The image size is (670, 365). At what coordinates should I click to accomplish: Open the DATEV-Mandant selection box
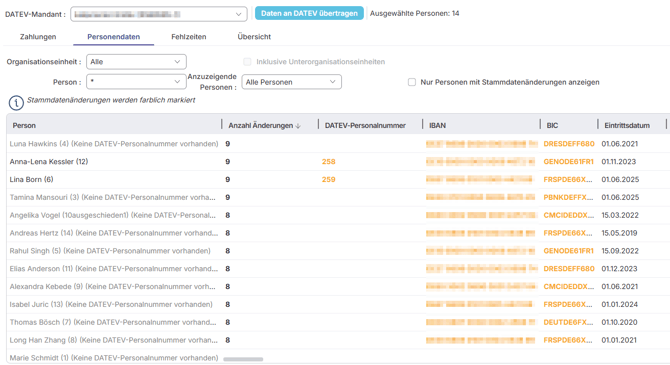159,14
